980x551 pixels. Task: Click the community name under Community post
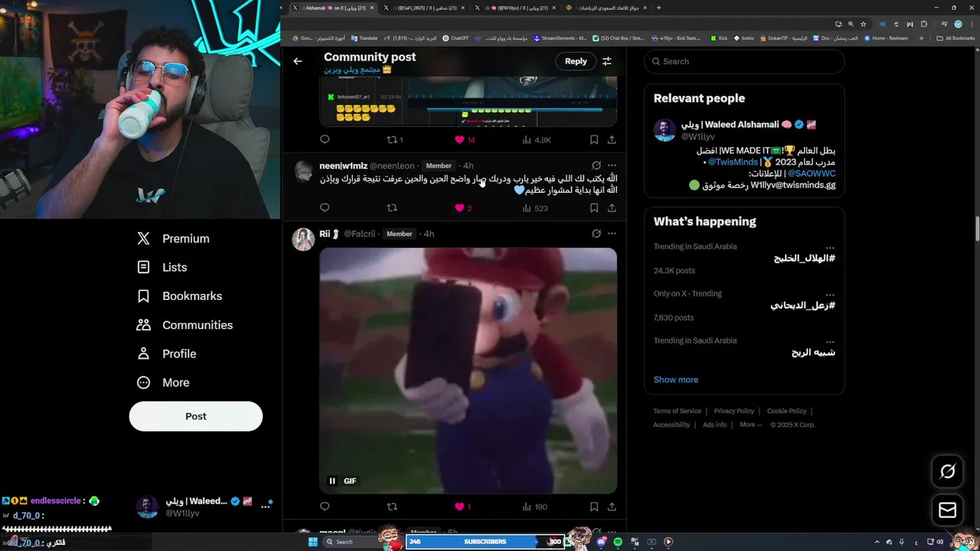358,70
